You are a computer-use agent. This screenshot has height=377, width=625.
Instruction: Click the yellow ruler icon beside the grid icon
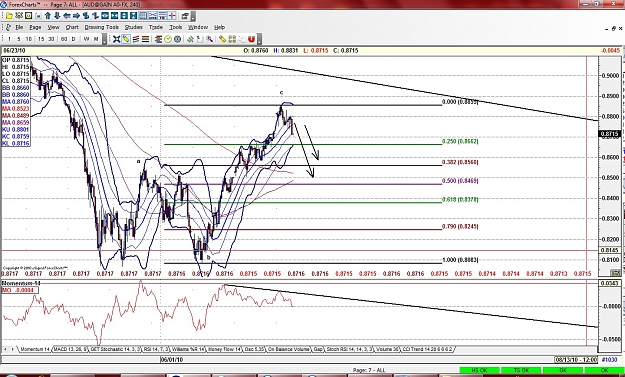222,39
